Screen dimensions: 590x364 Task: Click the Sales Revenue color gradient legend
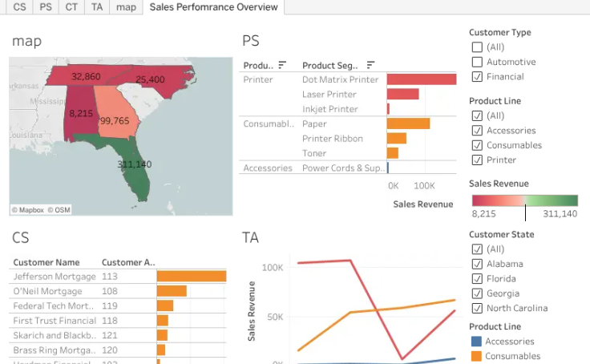click(525, 200)
